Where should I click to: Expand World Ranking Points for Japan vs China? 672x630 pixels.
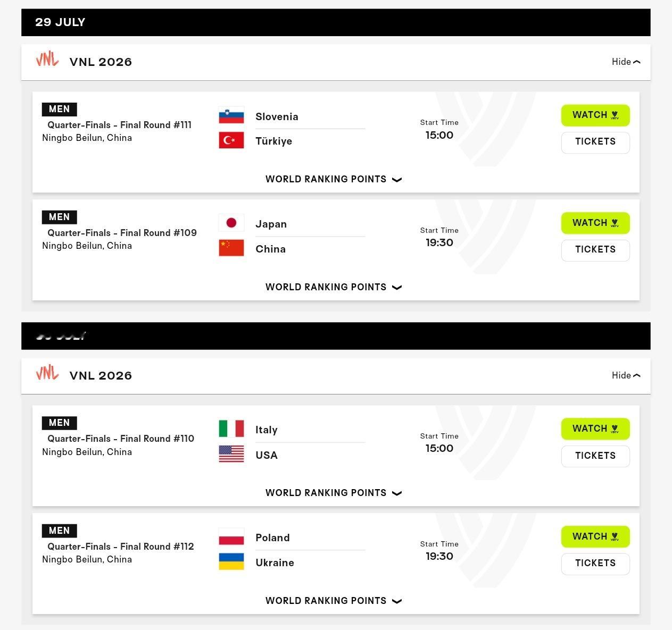tap(334, 287)
